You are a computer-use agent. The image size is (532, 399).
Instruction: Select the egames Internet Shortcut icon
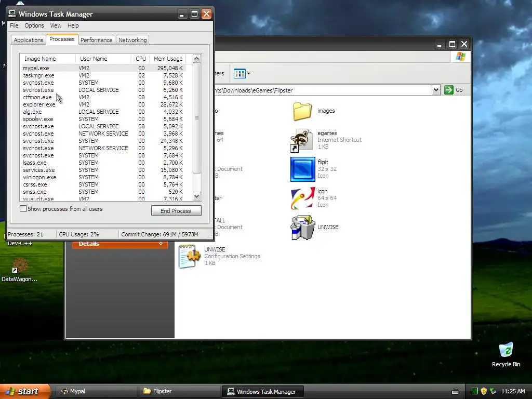point(301,140)
